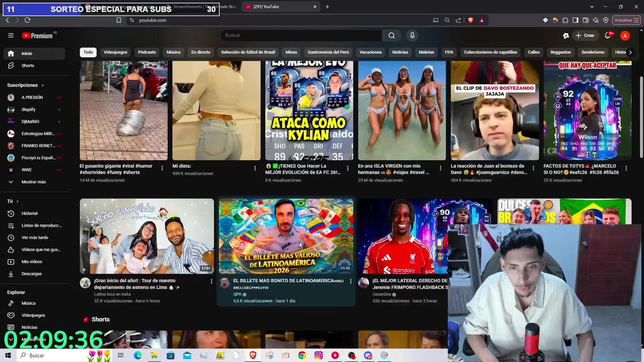Bookmark this page in the address bar
Viewport: 644px width, 362px height.
[x=119, y=20]
